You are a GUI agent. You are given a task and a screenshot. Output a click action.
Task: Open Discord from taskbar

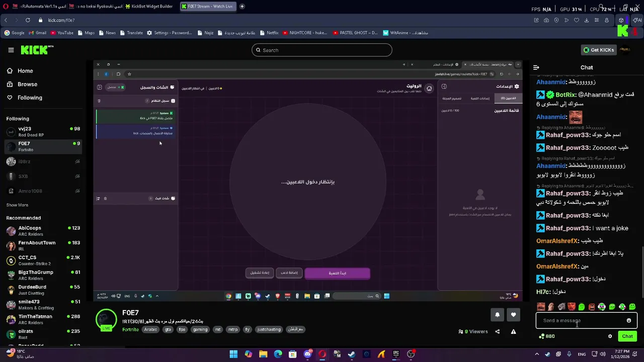307,354
